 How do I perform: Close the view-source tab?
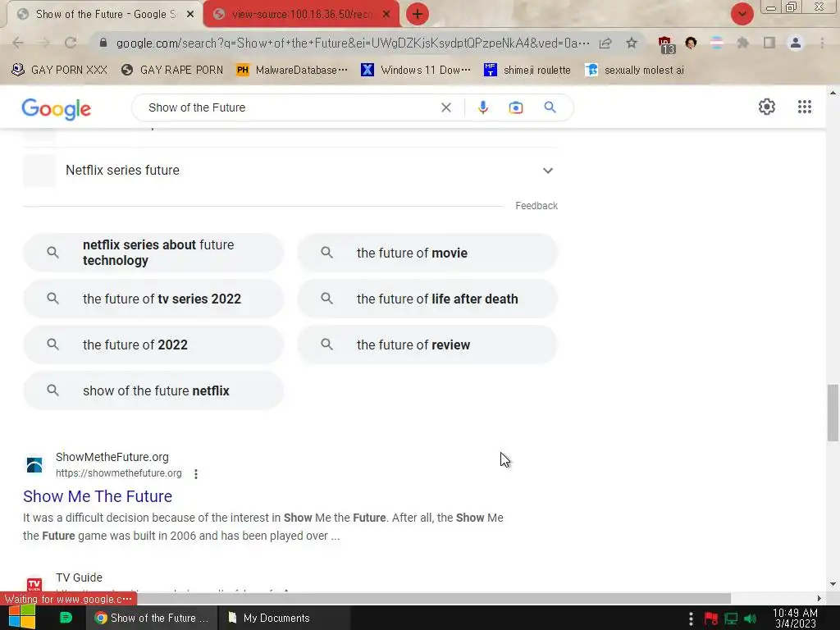click(x=386, y=15)
